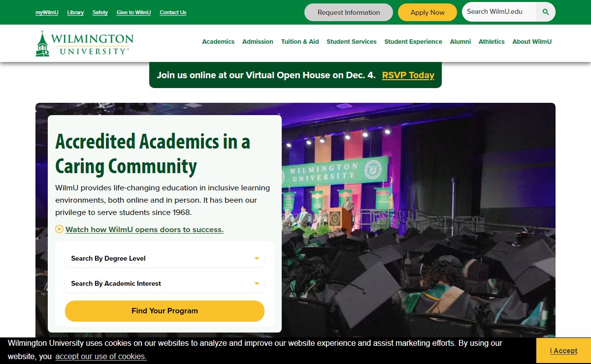Open the Give to WilmU link
591x364 pixels.
(134, 12)
